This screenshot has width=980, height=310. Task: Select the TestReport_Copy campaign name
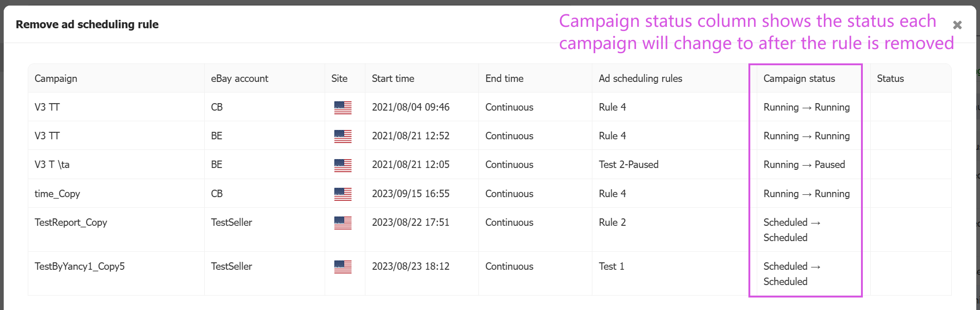pos(71,223)
